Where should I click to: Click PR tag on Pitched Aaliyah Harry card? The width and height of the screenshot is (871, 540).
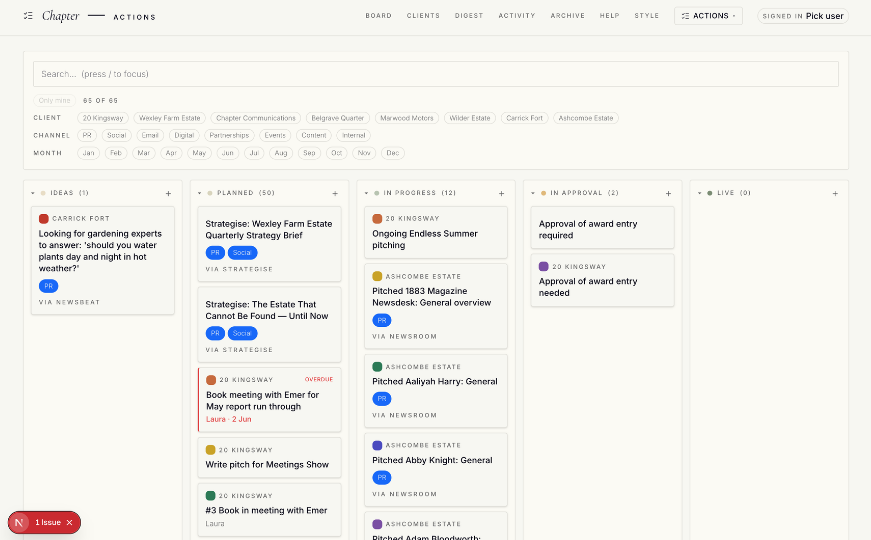click(x=382, y=399)
